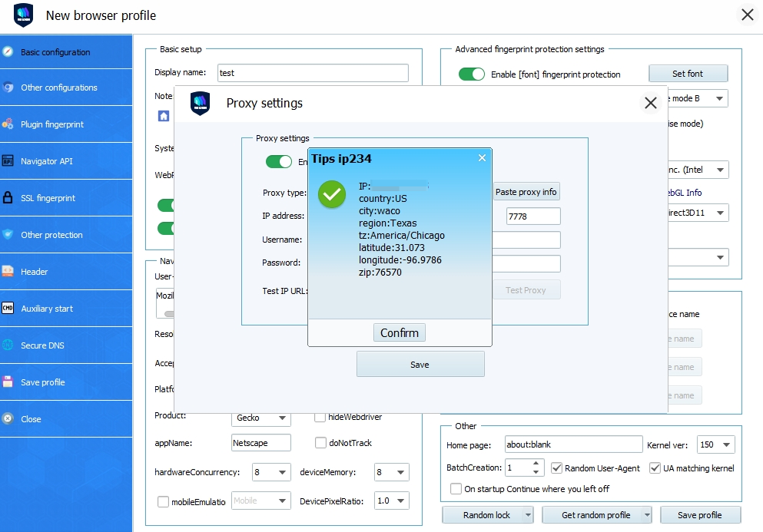Viewport: 763px width, 532px height.
Task: Click the Confirm button
Action: point(400,332)
